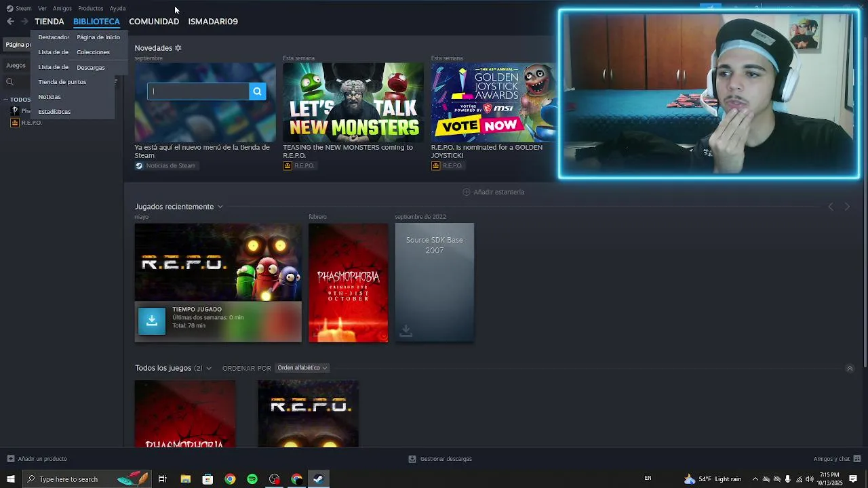Image resolution: width=868 pixels, height=488 pixels.
Task: Open Golden Joystick Awards Vote Now thumbnail
Action: (494, 102)
